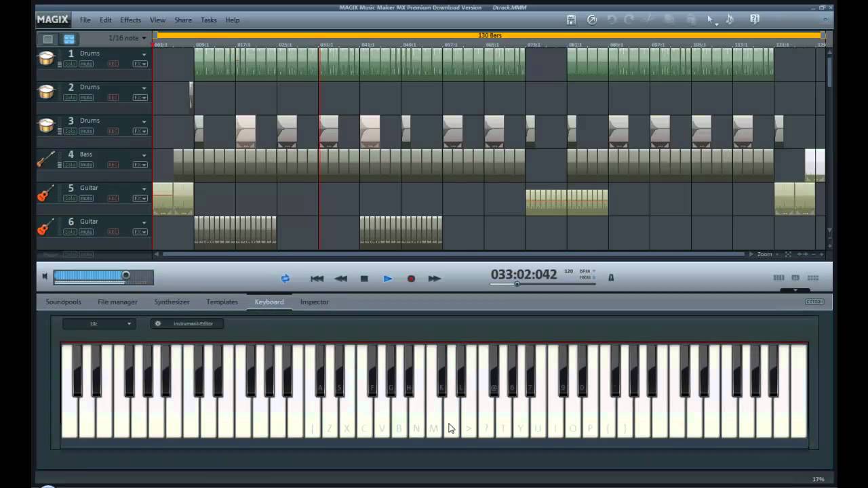Click the volume speaker icon
The image size is (868, 488).
click(45, 276)
